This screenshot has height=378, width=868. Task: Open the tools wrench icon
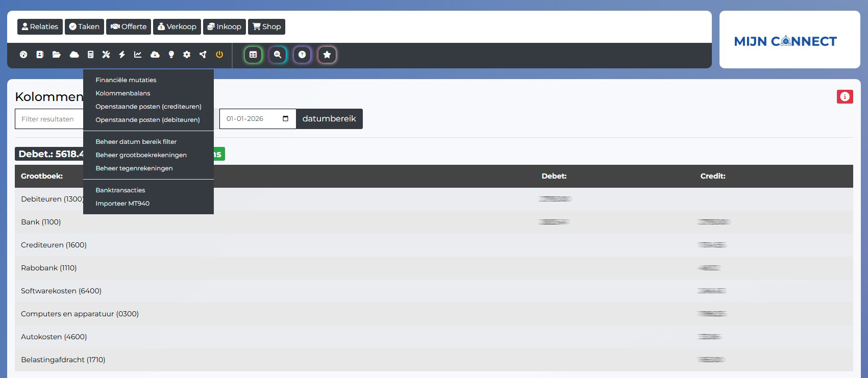(106, 55)
